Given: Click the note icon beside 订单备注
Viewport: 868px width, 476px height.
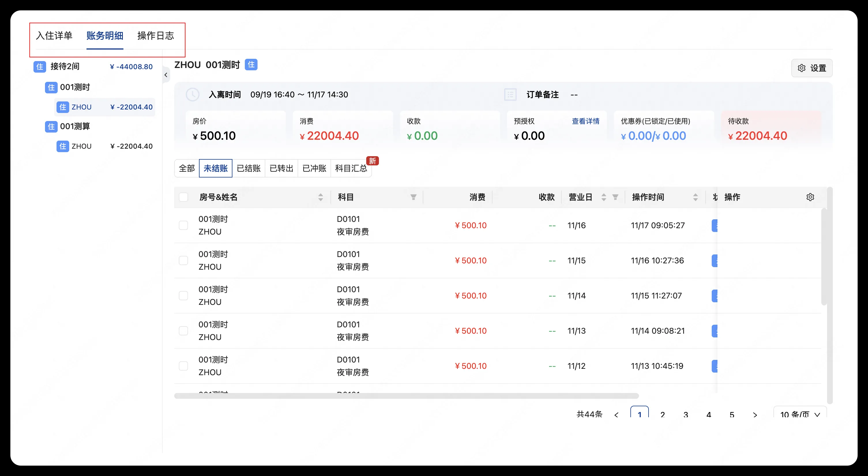Looking at the screenshot, I should point(510,94).
